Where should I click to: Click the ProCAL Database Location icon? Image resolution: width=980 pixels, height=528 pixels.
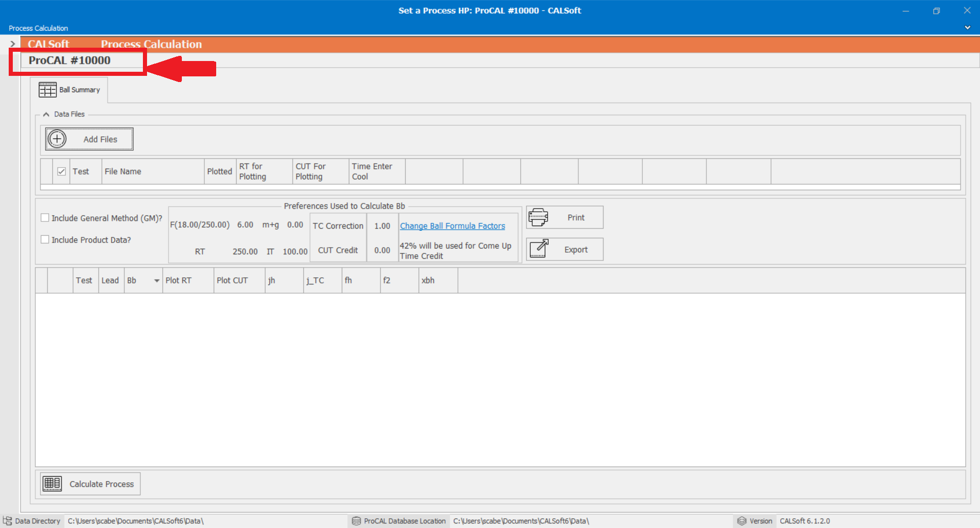(356, 521)
